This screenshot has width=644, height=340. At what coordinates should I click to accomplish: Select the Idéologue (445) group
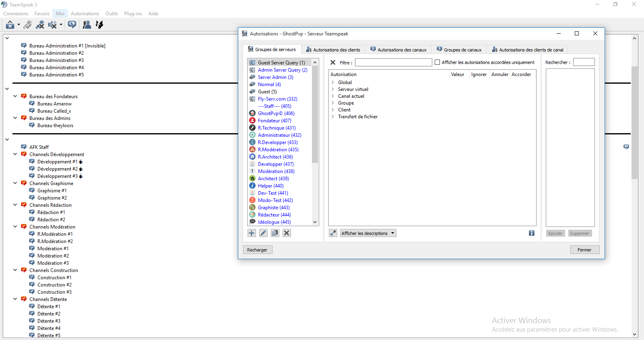(274, 222)
